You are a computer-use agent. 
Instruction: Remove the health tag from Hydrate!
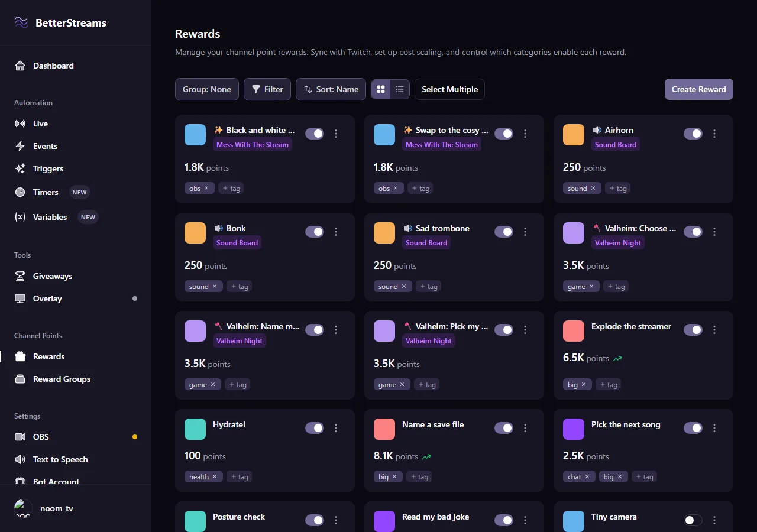(x=215, y=477)
